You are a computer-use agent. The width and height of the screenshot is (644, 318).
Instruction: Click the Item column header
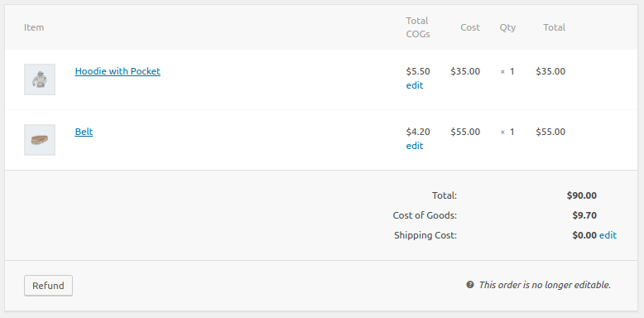point(34,27)
